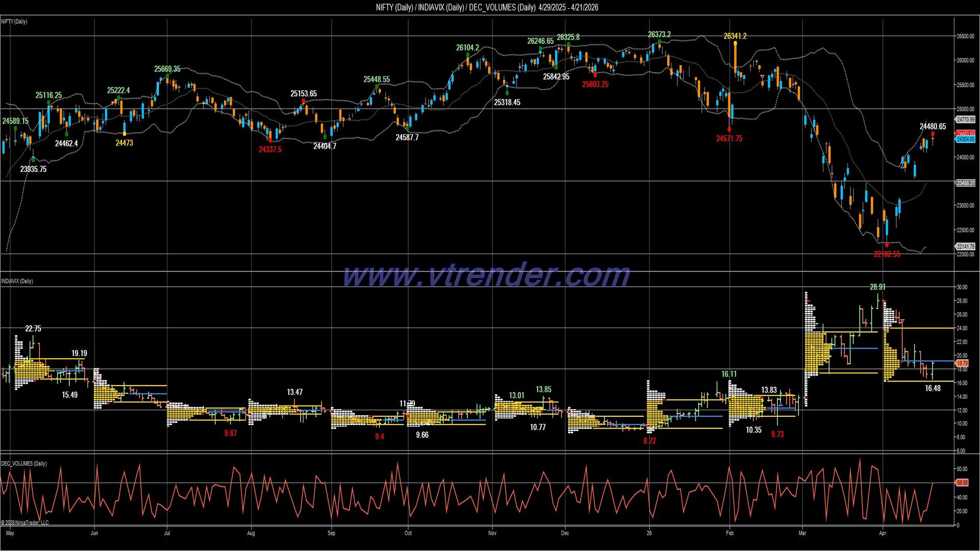The image size is (980, 551).
Task: Click the green dot at 26104.2 high
Action: coord(468,55)
